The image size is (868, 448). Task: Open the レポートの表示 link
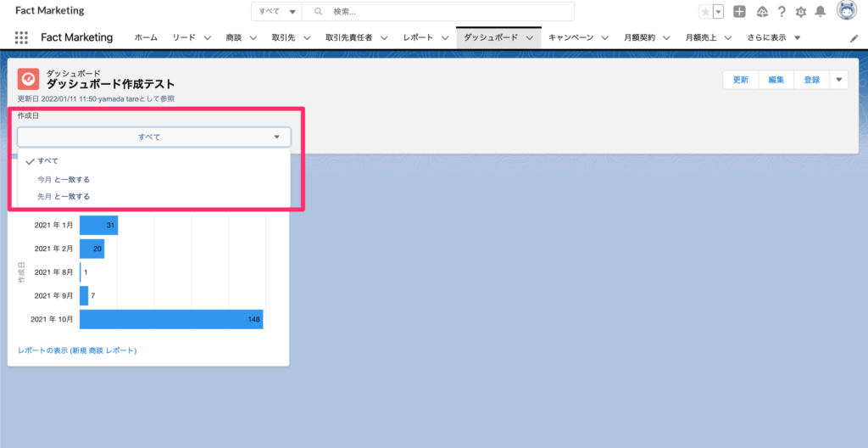click(x=77, y=350)
